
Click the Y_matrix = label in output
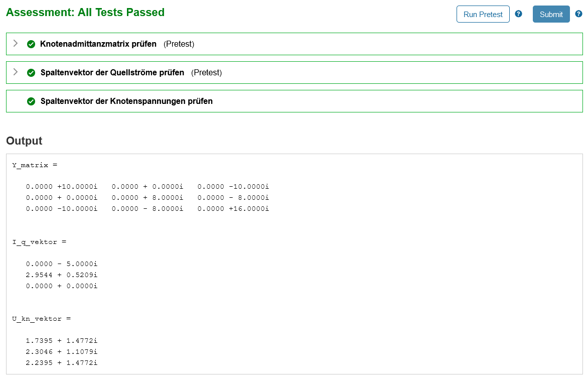[35, 165]
